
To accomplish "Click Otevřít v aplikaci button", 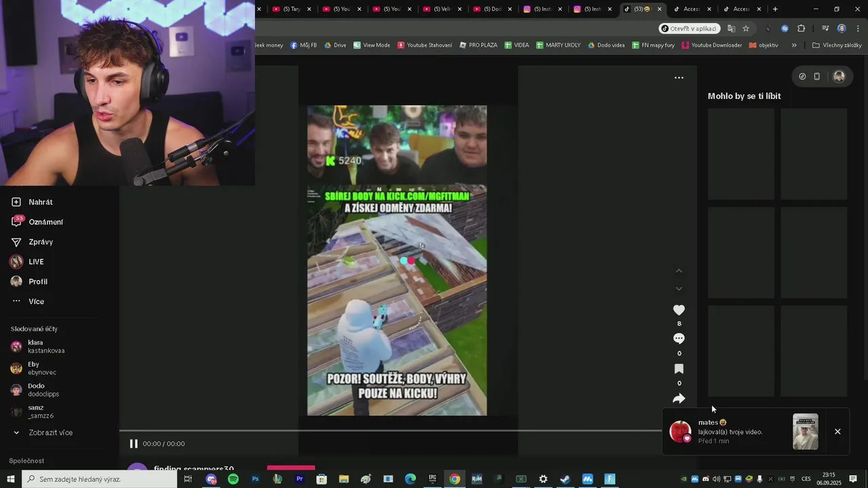I will pos(689,28).
